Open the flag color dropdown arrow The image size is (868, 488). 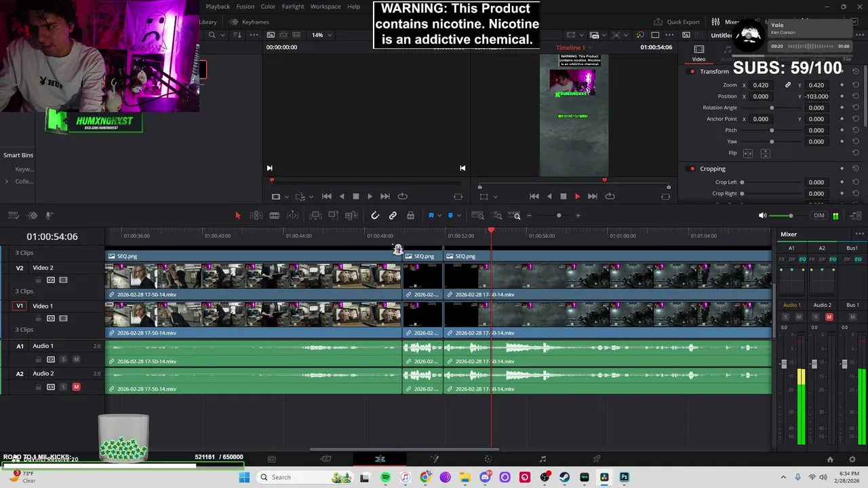[x=439, y=216]
